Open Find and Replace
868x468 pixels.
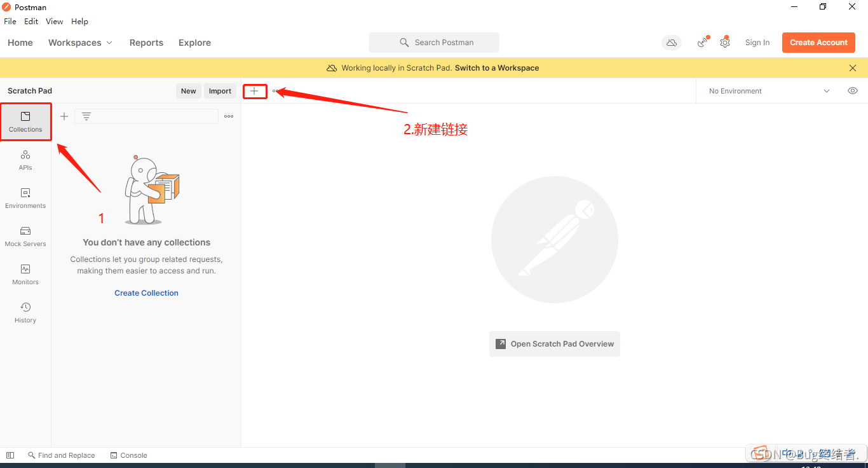pos(61,455)
